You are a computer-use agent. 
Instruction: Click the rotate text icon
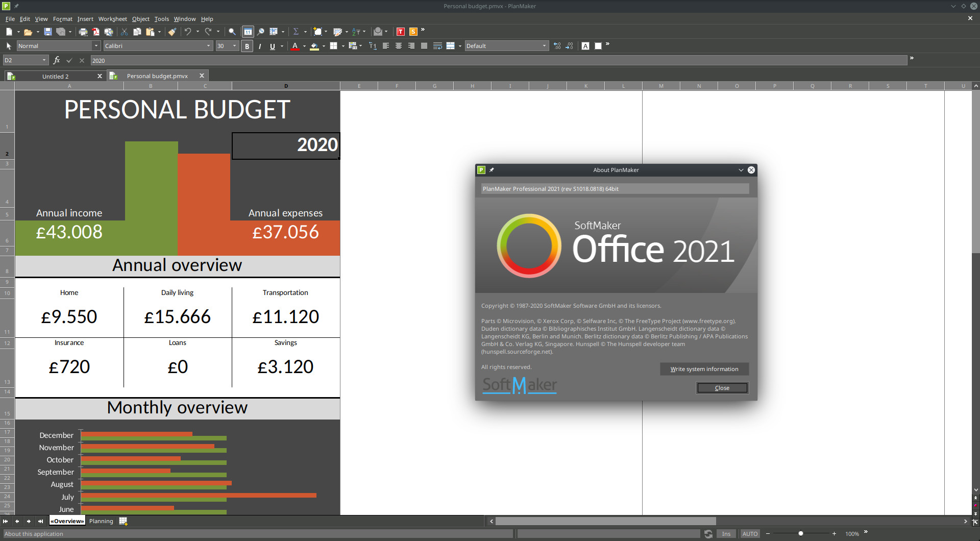pyautogui.click(x=373, y=46)
